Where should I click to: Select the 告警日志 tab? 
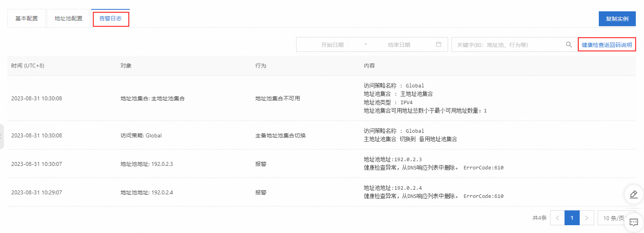[111, 18]
